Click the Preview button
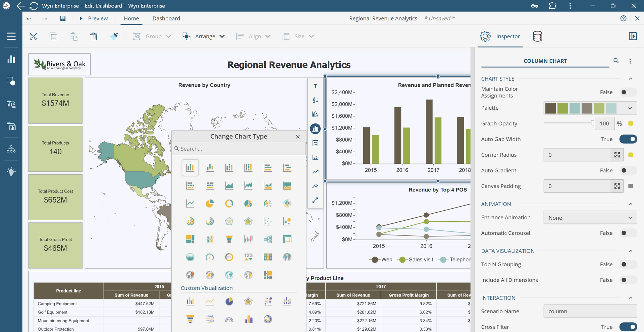The height and width of the screenshot is (332, 644). pyautogui.click(x=94, y=18)
